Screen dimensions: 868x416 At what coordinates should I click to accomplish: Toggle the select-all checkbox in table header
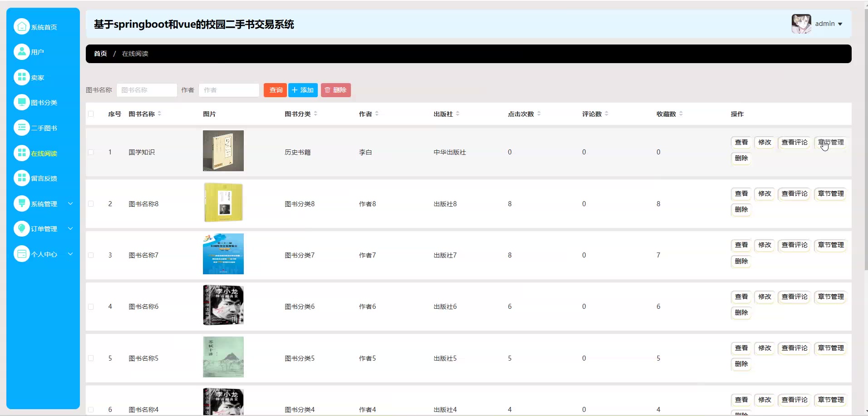click(x=91, y=114)
